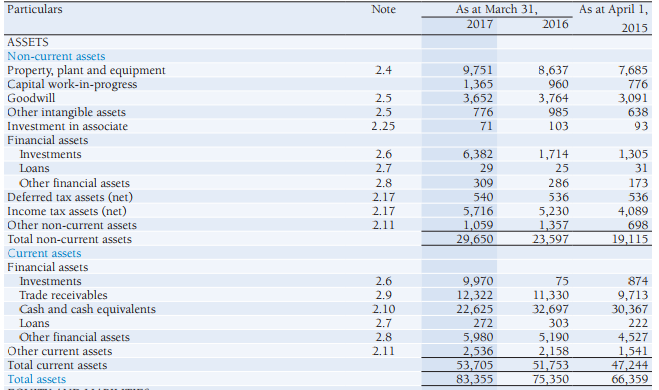Click the 2016 value 8,637

pos(554,70)
